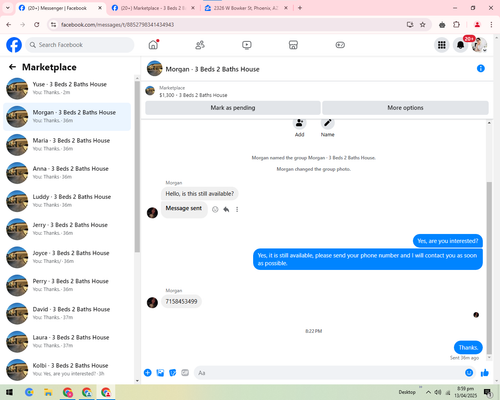Open the tab search dropdown arrow
The image size is (500, 400).
[x=8, y=8]
